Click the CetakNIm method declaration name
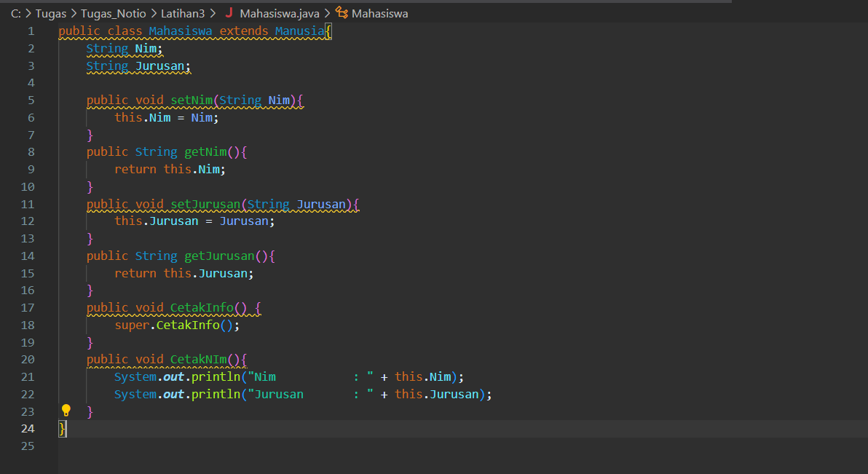Image resolution: width=868 pixels, height=474 pixels. (x=198, y=360)
